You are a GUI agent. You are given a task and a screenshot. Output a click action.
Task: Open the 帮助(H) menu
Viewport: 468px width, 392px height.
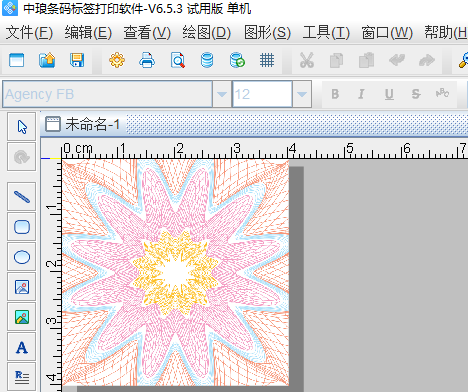[446, 33]
